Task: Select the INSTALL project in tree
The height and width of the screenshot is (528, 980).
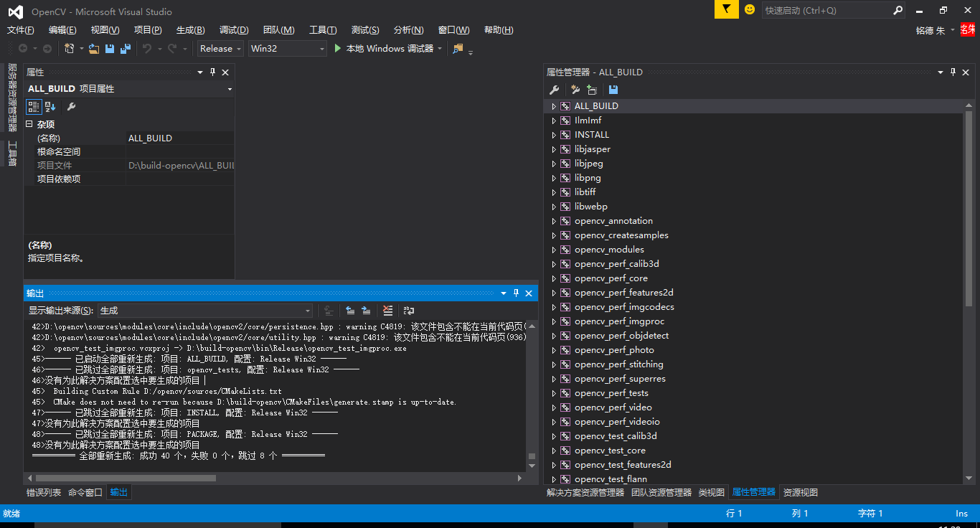Action: (592, 135)
